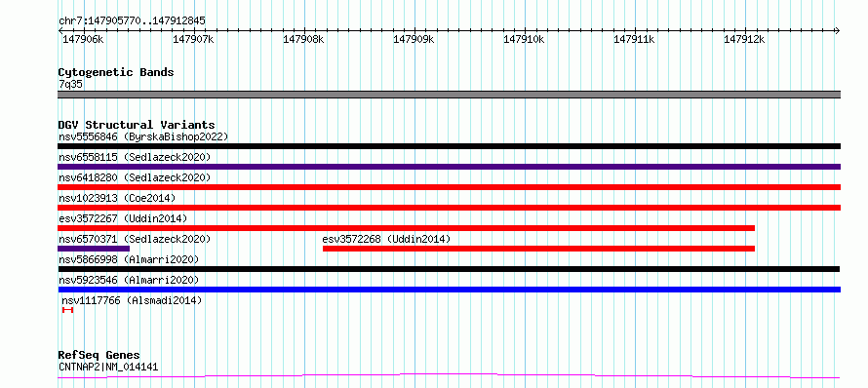Open the red nsv1023913 Coe2014 bar

coord(449,208)
